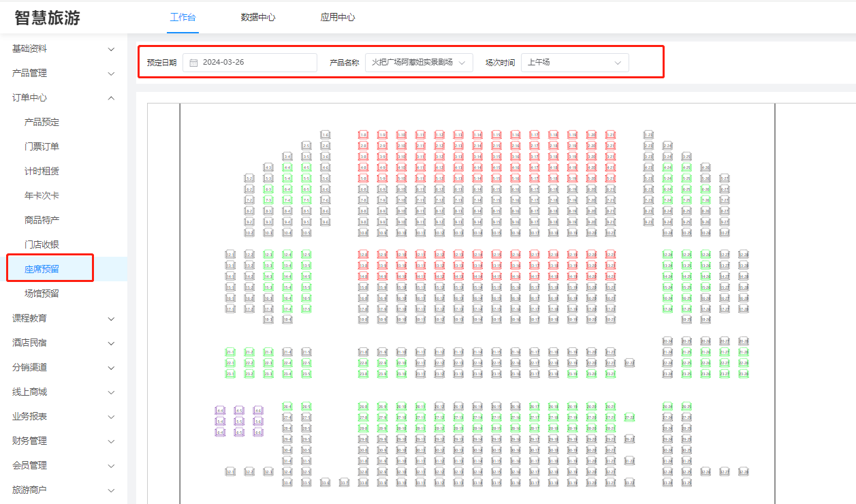The image size is (856, 504).
Task: Switch to the 应用中心 tab
Action: pos(338,17)
